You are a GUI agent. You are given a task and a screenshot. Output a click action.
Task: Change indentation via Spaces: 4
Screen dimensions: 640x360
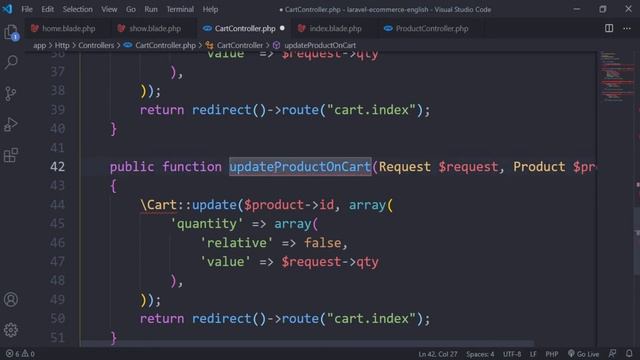(x=480, y=354)
